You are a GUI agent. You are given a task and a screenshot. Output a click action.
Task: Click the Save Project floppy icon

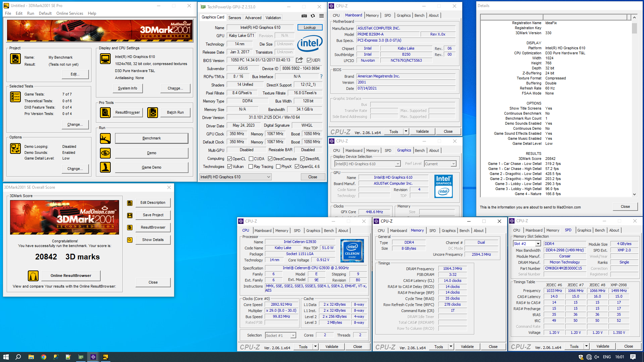[130, 215]
